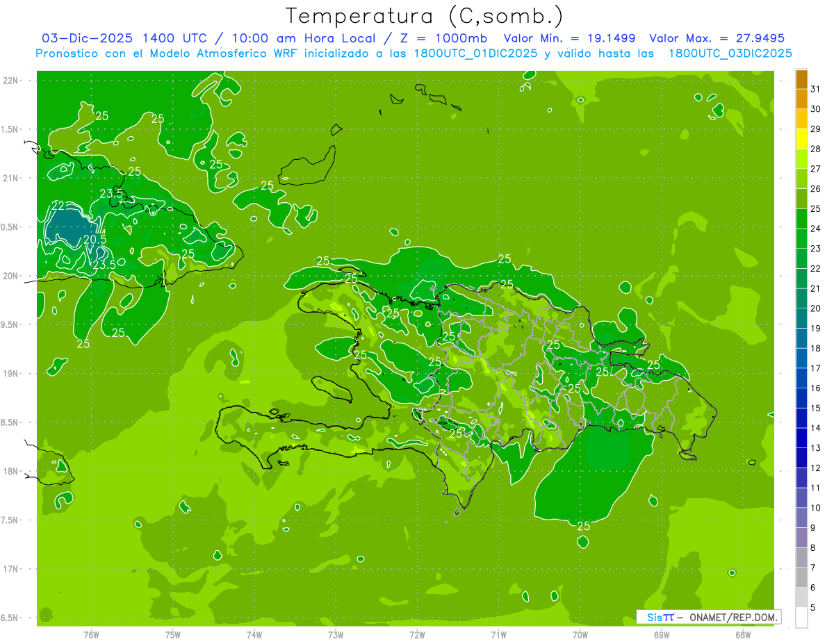Select the Valor Max. = 27.9495 readout
The height and width of the screenshot is (644, 834).
[717, 38]
